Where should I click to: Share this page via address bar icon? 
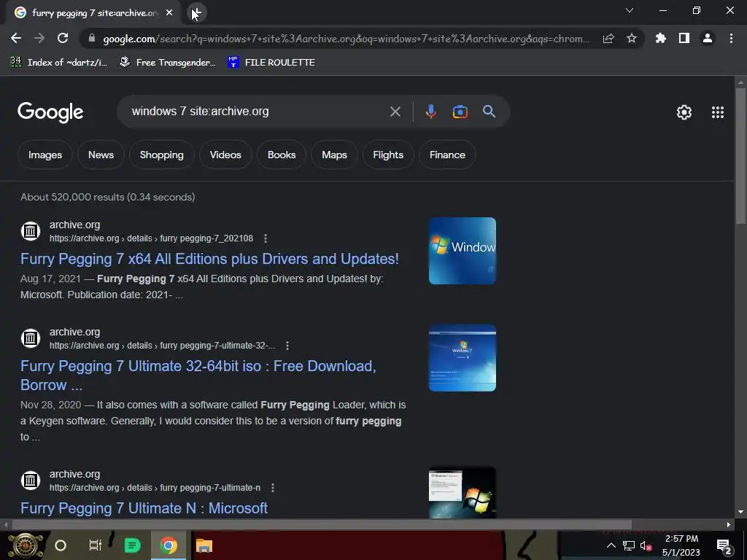point(608,39)
